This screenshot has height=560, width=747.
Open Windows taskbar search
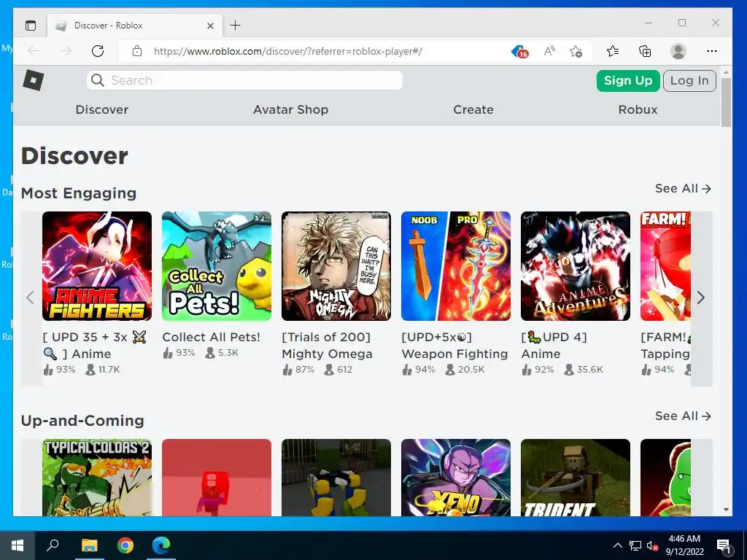pos(53,545)
